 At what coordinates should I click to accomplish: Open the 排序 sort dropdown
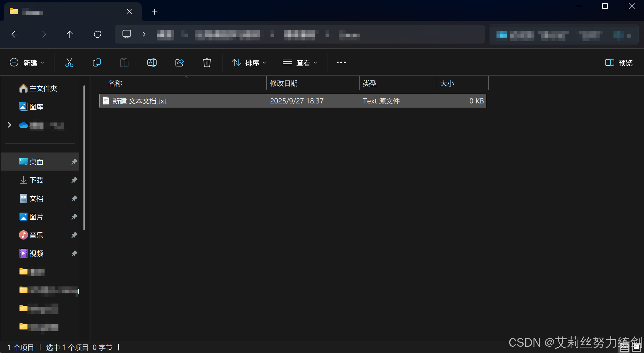point(249,63)
